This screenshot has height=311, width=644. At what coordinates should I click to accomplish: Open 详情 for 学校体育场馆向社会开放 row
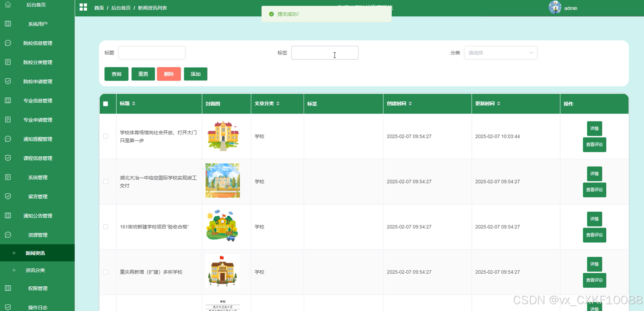594,129
